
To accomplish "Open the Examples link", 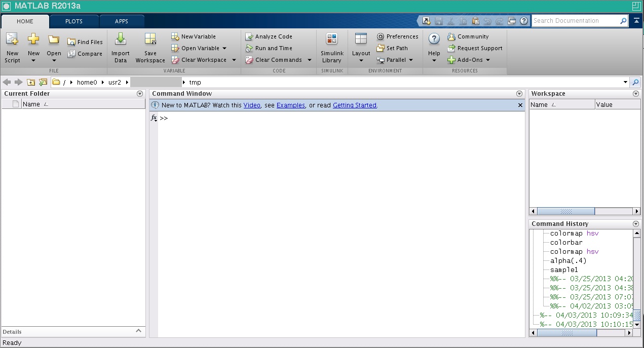I will tap(291, 105).
